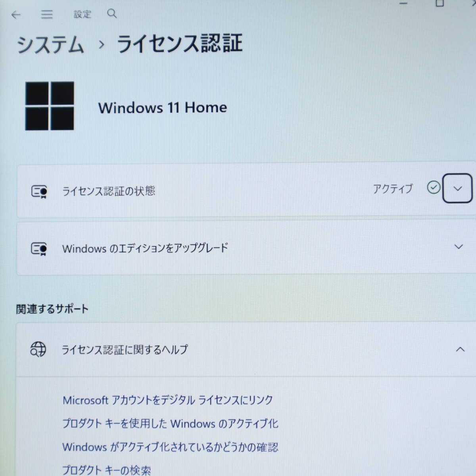The image size is (476, 476).
Task: Go back with the arrow icon
Action: click(16, 15)
